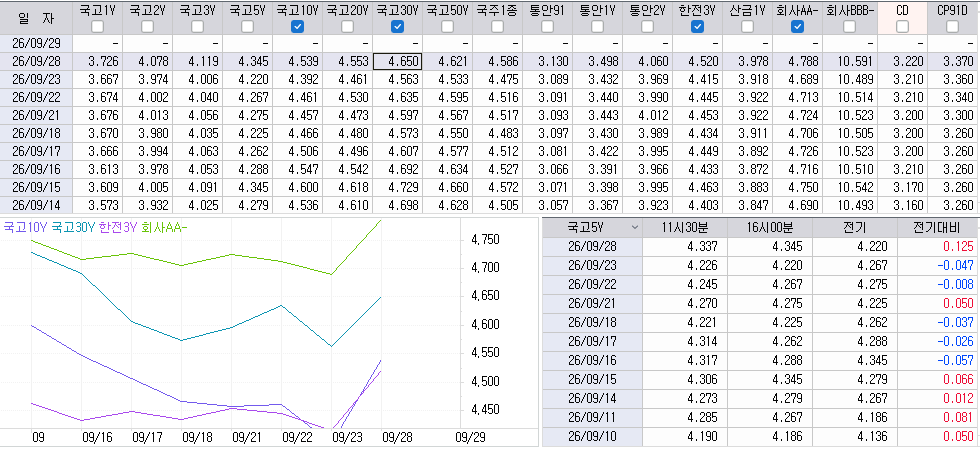Click the 26/09/10 row date in 국고5Y table

point(591,436)
